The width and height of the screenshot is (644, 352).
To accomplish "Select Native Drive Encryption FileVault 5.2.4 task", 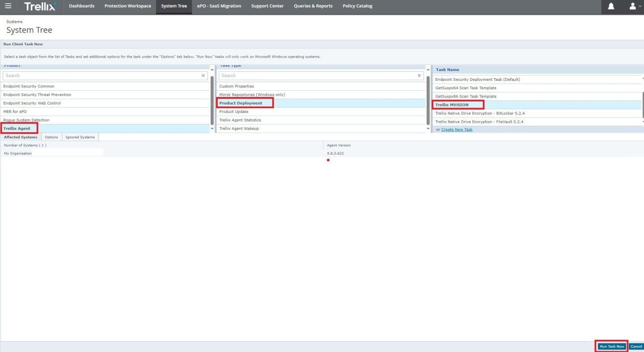I will pos(537,122).
